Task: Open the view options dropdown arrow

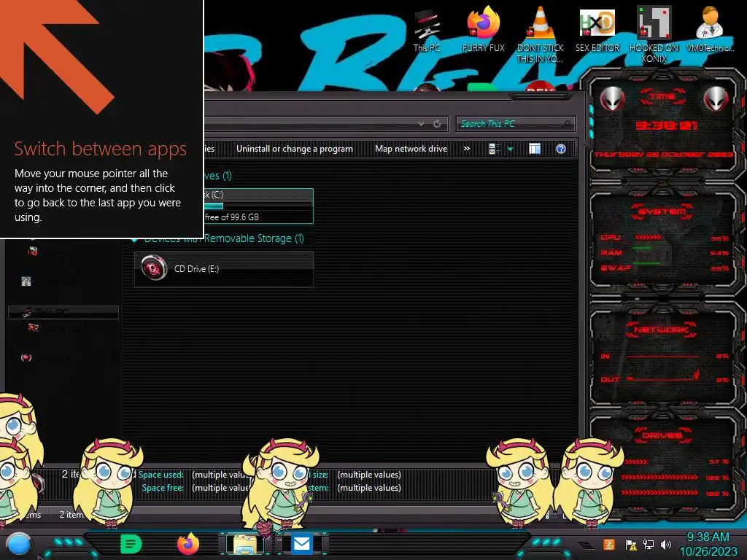Action: (510, 149)
